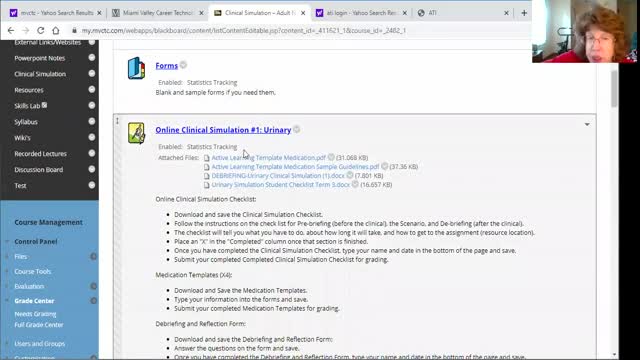Open options circle beside Recorded Lectures
Image resolution: width=640 pixels, height=360 pixels.
click(x=92, y=153)
